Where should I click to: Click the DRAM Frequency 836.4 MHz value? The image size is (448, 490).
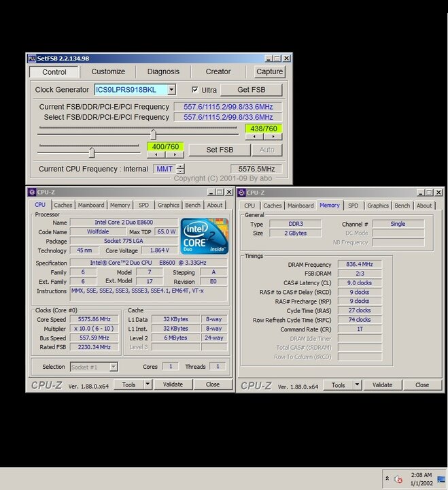coord(360,264)
